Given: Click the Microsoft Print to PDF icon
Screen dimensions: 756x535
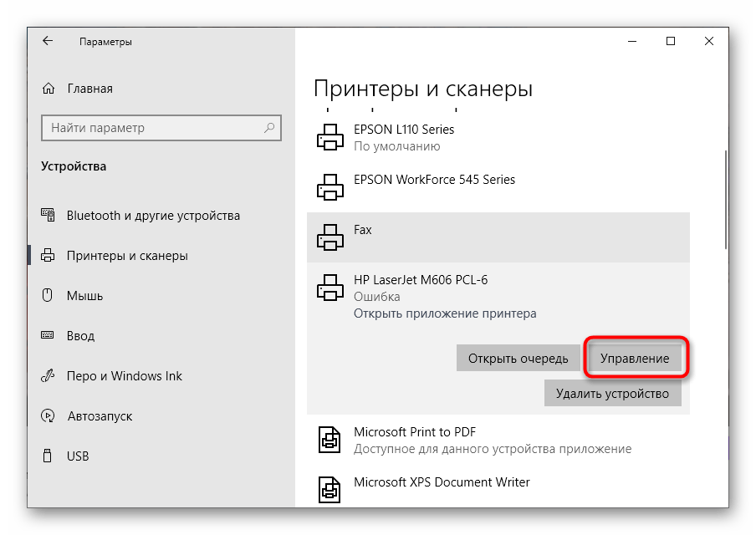Looking at the screenshot, I should click(x=330, y=439).
